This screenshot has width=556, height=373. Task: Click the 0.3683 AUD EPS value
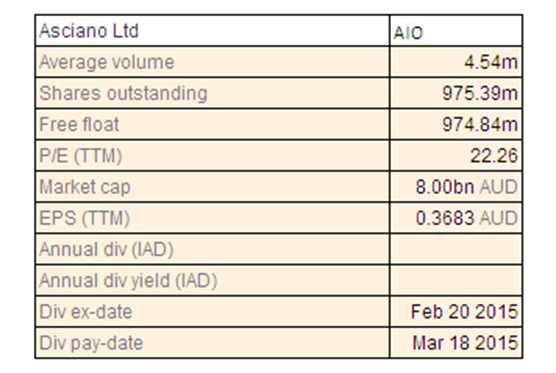467,218
